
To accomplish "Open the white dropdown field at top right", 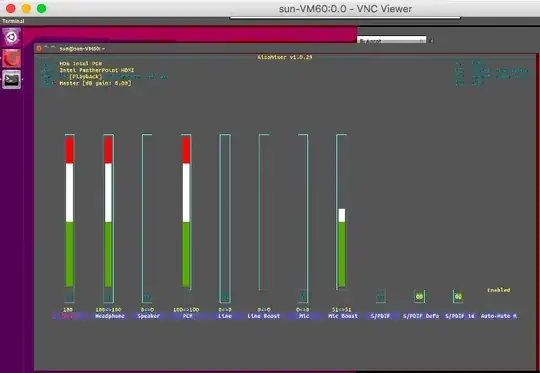I will [x=392, y=40].
